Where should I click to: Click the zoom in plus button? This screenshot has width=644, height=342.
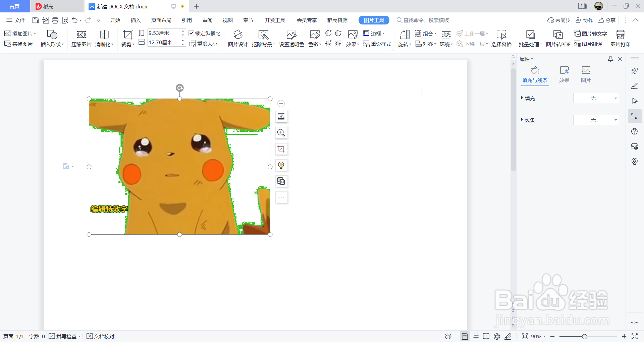point(624,336)
